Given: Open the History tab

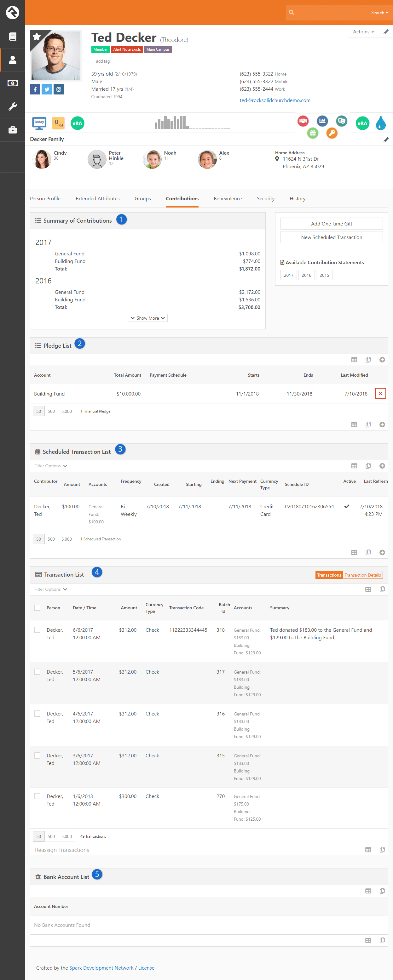Looking at the screenshot, I should [x=298, y=199].
